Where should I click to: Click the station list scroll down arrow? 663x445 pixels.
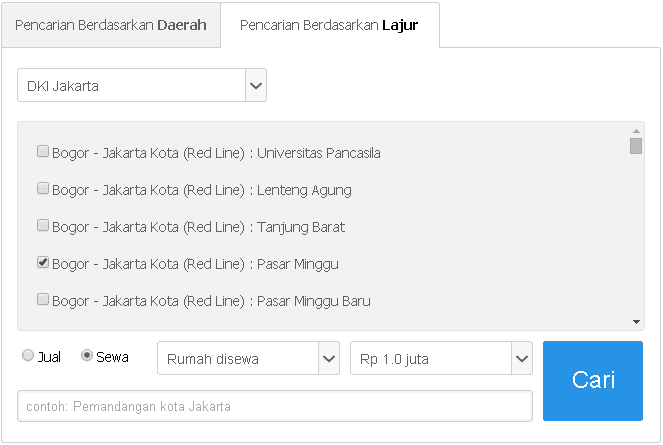pyautogui.click(x=636, y=322)
